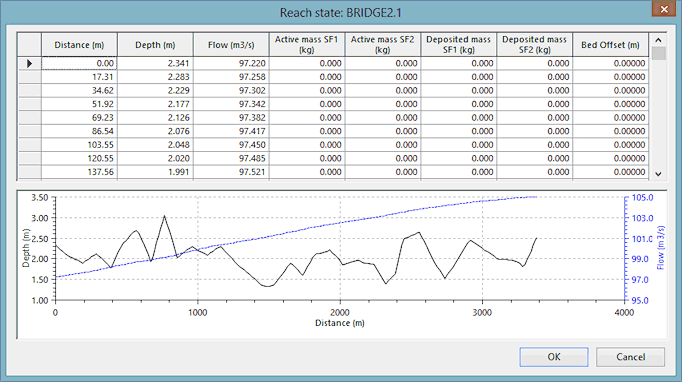The height and width of the screenshot is (382, 682).
Task: Select the Active mass SF1 (kg) header
Action: 307,45
